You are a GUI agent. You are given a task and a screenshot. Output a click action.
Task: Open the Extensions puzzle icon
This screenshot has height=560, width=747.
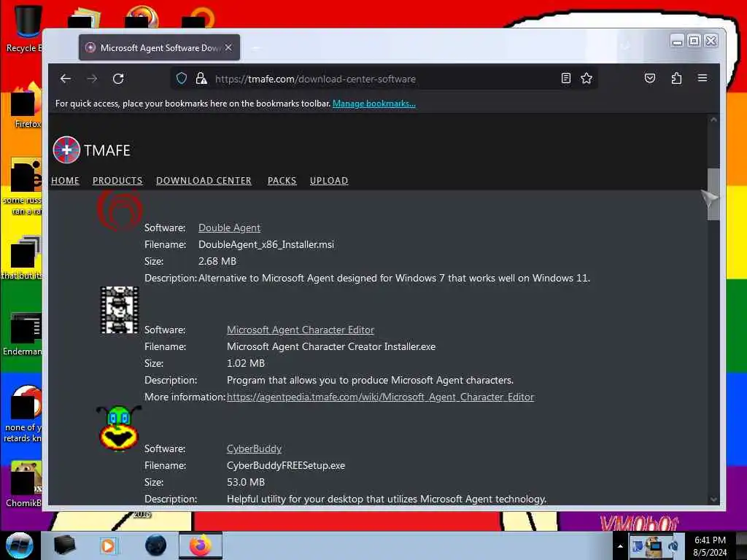pyautogui.click(x=676, y=79)
